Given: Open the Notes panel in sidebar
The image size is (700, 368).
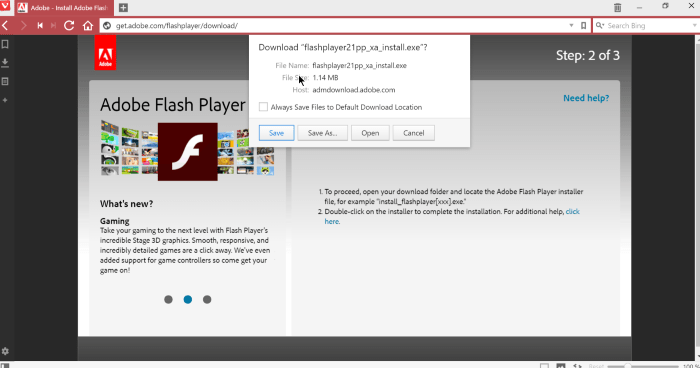Looking at the screenshot, I should pyautogui.click(x=5, y=82).
